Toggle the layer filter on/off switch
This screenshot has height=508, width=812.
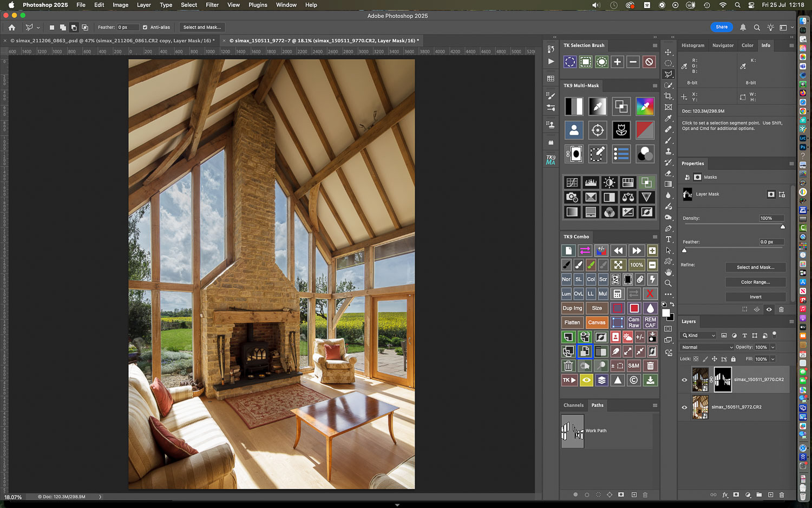(x=775, y=334)
